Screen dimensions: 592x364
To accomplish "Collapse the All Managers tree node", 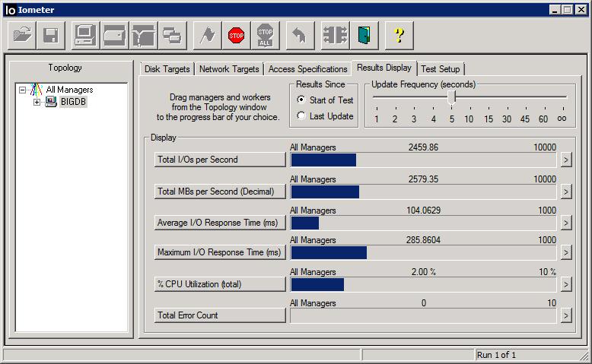I will (x=23, y=90).
